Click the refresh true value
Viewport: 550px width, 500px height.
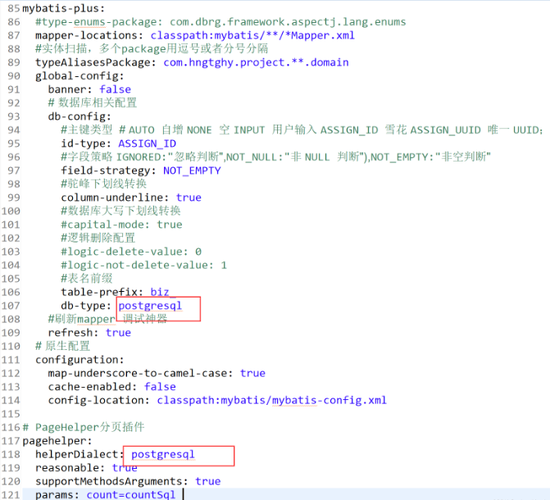[x=118, y=333]
